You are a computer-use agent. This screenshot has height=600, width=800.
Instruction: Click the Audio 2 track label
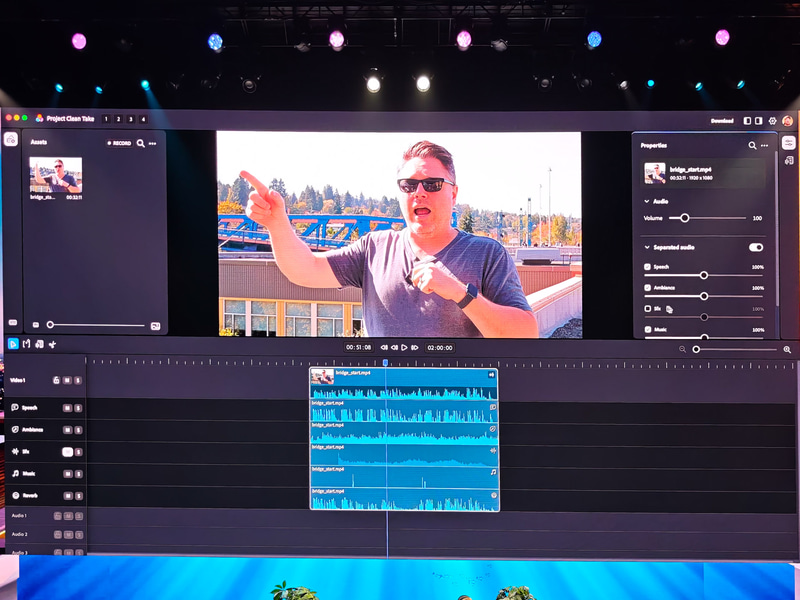click(x=19, y=534)
